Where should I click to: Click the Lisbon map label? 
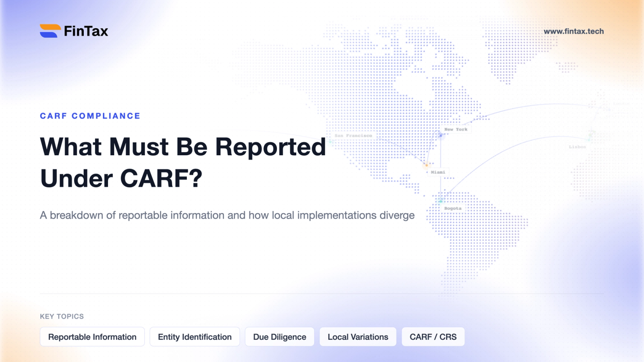(x=578, y=147)
